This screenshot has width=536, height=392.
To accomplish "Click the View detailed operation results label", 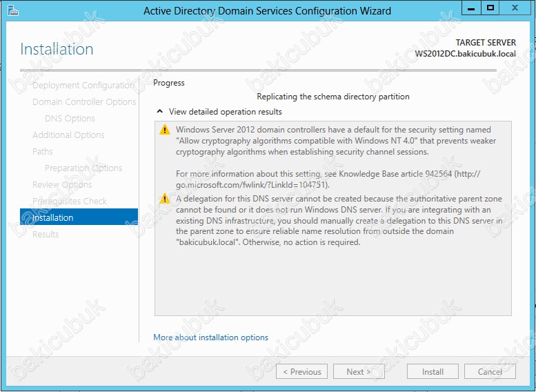I will 226,112.
